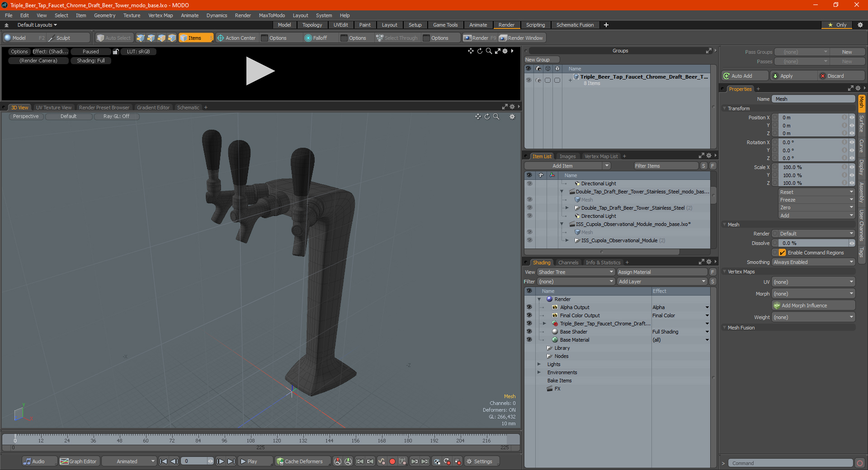Click the Add Morph Influence button
The height and width of the screenshot is (470, 868).
click(x=814, y=305)
